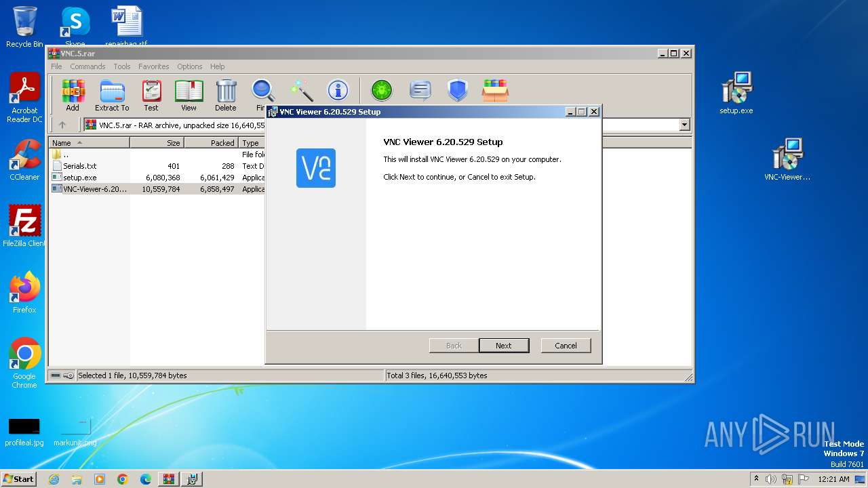Click the View file toolbar icon
The width and height of the screenshot is (868, 488).
click(x=189, y=95)
